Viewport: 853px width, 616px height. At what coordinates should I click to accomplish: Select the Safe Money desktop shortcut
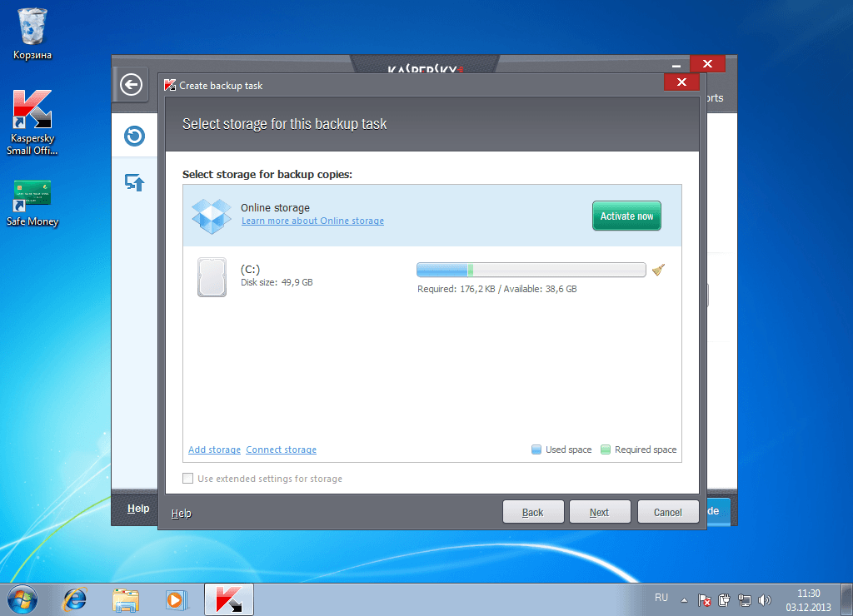coord(32,203)
